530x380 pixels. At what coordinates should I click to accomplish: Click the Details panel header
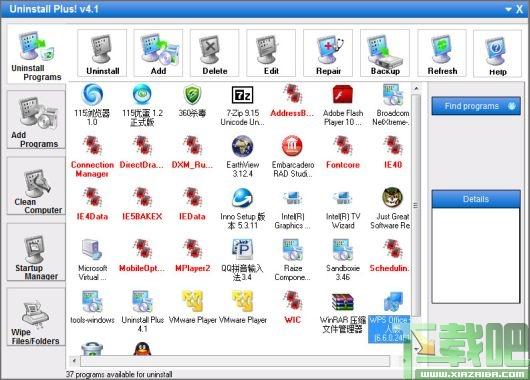pos(476,199)
